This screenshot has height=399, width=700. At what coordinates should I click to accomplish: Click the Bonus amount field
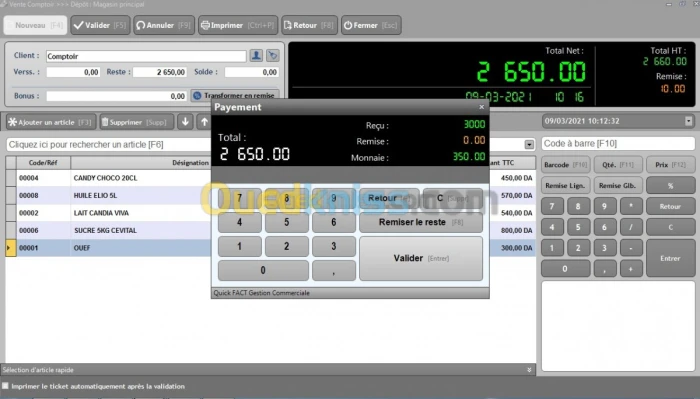(116, 96)
